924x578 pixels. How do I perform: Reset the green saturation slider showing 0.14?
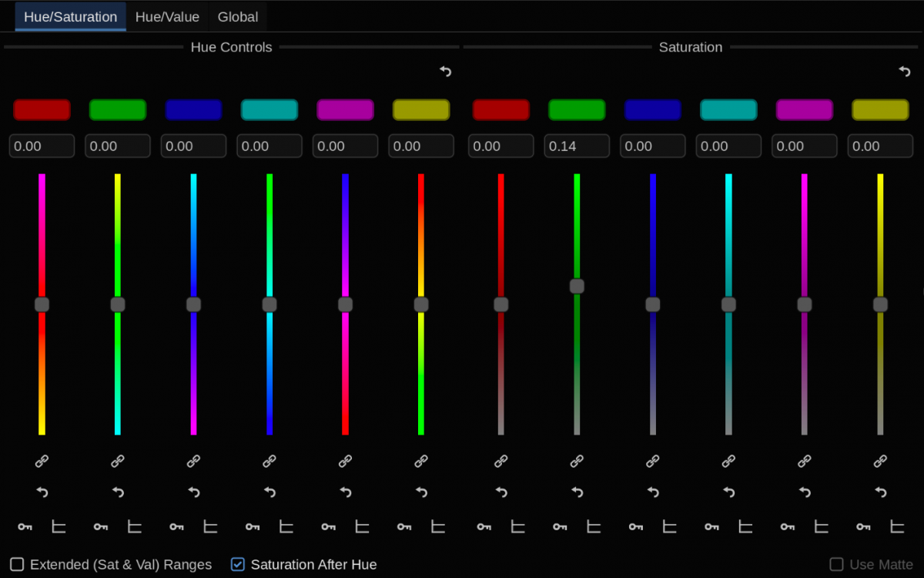click(x=577, y=492)
